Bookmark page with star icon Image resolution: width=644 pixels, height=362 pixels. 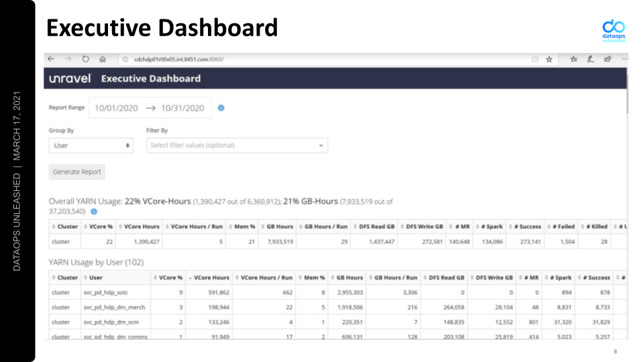click(x=549, y=60)
